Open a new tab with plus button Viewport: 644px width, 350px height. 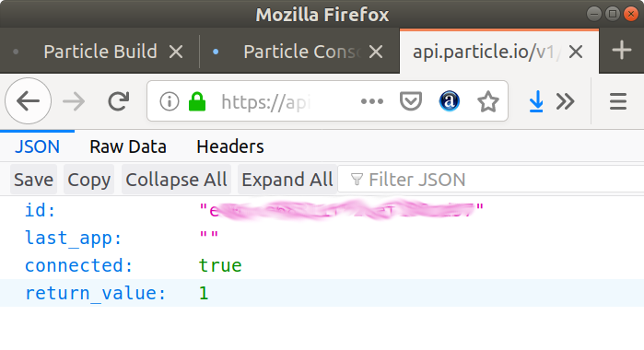pos(621,50)
